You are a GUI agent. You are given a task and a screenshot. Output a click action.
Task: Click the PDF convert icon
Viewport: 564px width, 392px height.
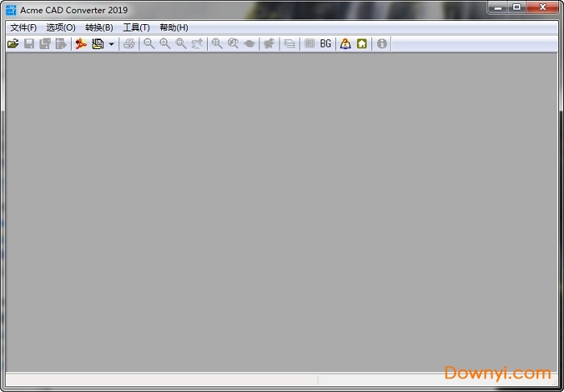click(81, 43)
